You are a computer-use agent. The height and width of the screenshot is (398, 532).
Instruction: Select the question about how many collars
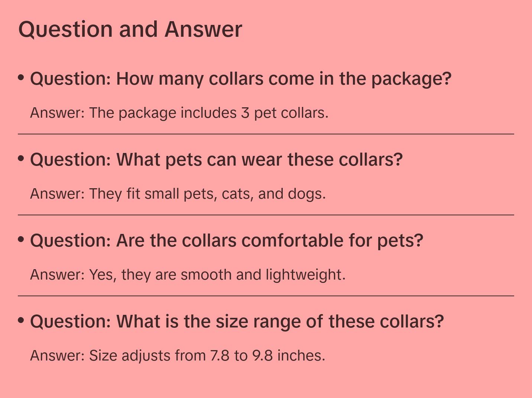tap(241, 79)
